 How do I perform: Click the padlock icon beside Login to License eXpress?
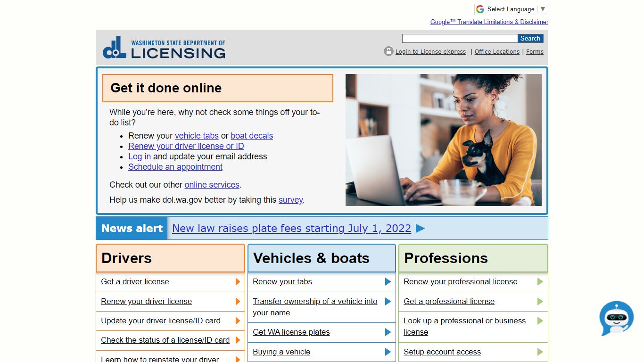pos(388,51)
